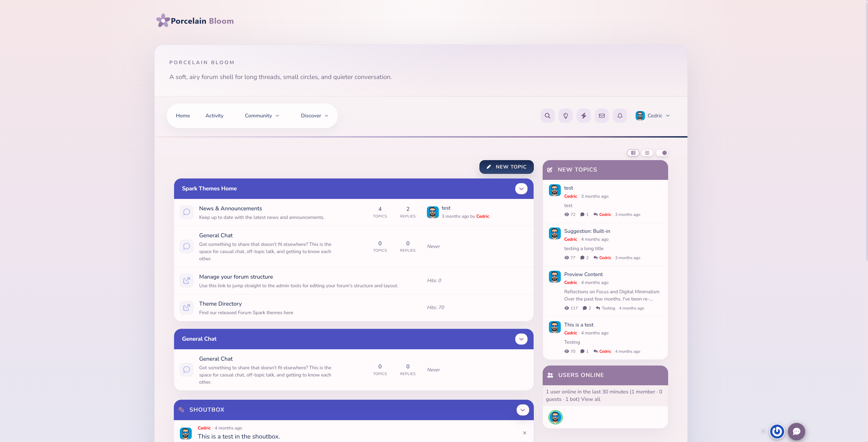Switch to the list layout view

coord(647,153)
